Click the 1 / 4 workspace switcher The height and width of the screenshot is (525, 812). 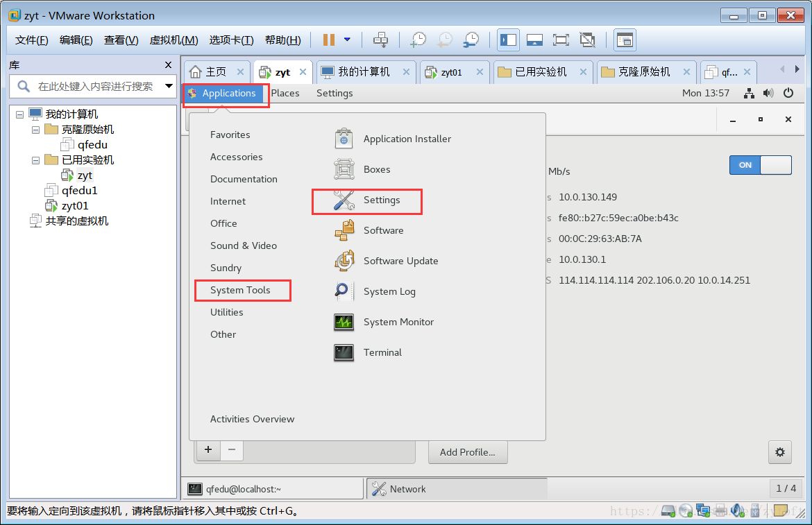(x=786, y=488)
